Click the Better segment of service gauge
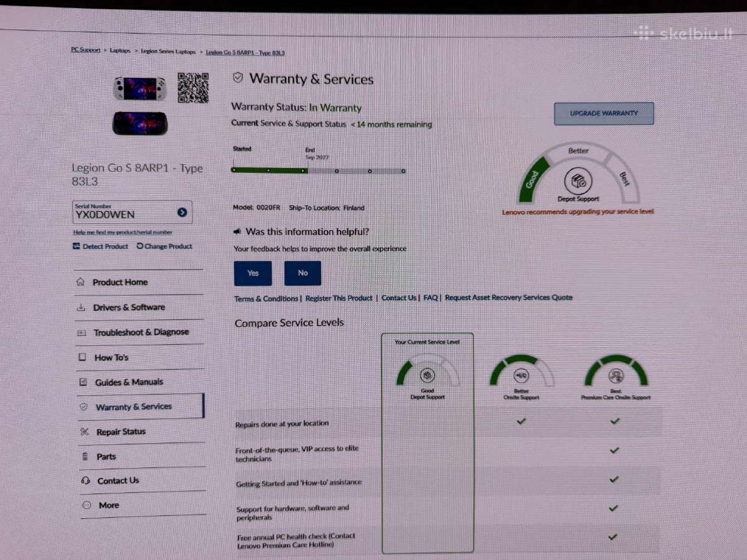Viewport: 747px width, 560px height. [x=578, y=151]
